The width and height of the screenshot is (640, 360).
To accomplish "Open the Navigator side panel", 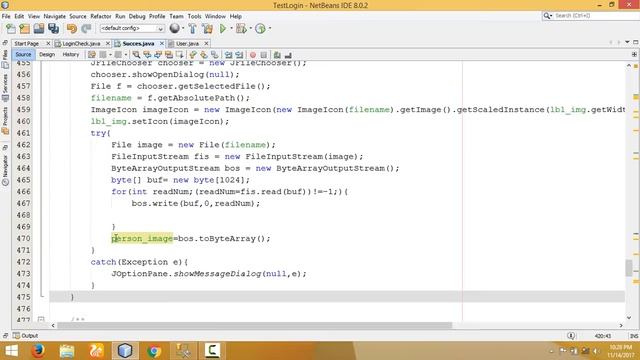I will point(5,170).
